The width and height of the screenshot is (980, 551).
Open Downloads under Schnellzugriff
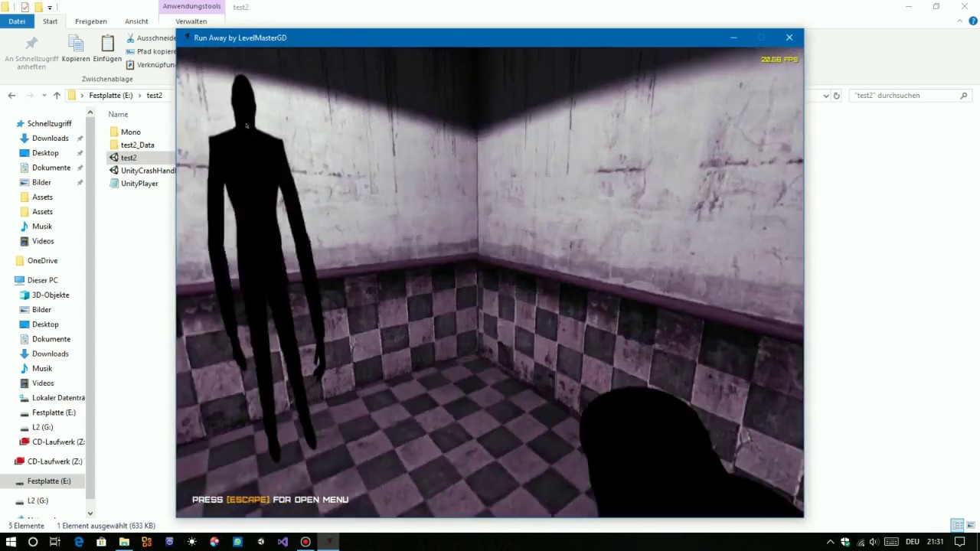coord(51,139)
